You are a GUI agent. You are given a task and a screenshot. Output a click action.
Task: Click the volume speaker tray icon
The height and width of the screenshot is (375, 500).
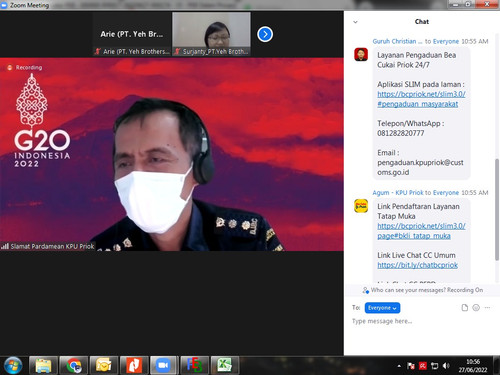point(446,366)
